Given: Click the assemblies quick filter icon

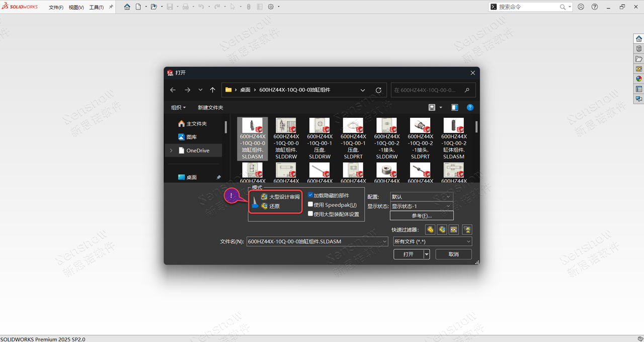Looking at the screenshot, I should (x=442, y=230).
